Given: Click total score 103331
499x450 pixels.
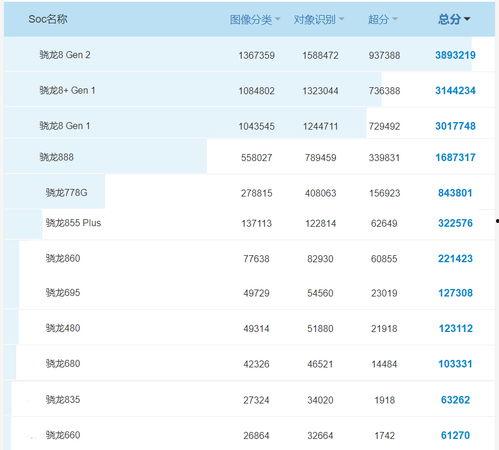Looking at the screenshot, I should coord(455,364).
